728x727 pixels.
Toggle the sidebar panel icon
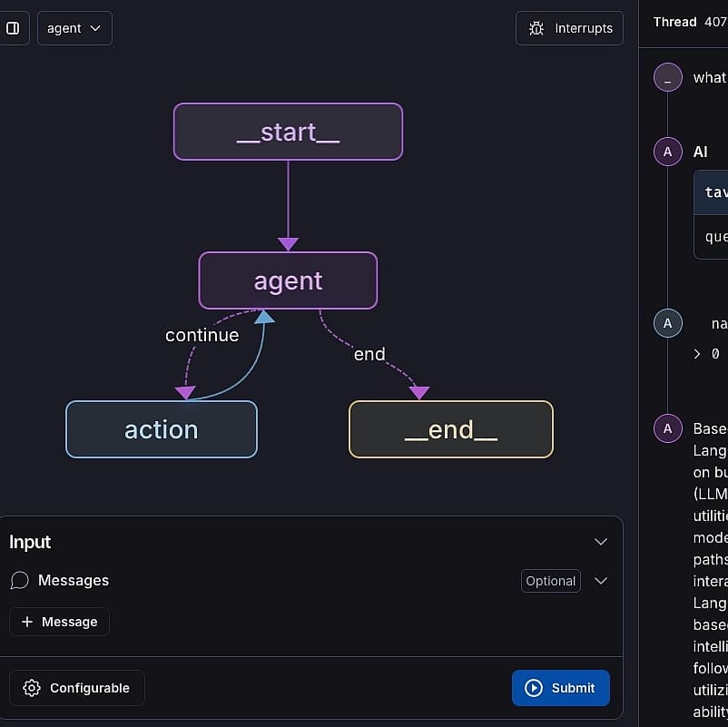(13, 28)
